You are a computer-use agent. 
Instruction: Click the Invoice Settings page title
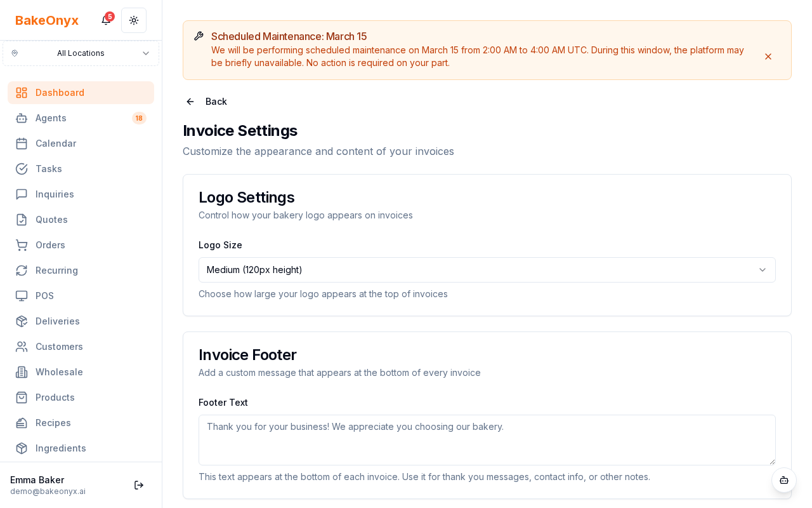click(x=240, y=131)
